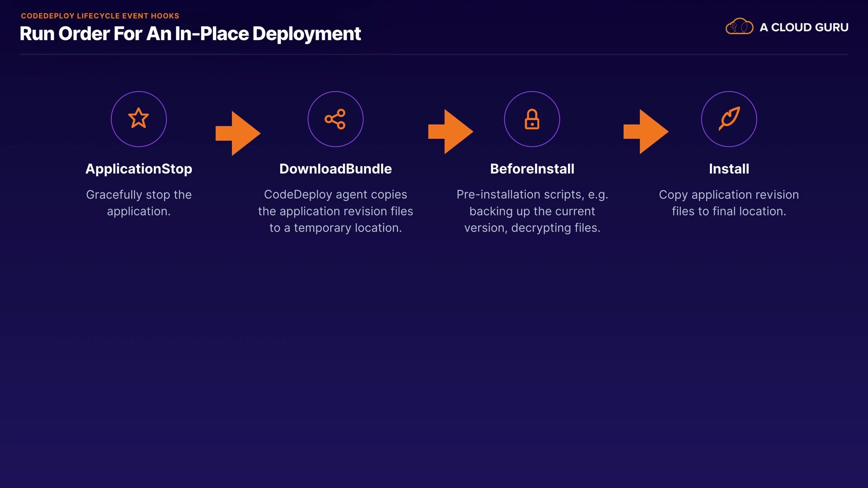Click the Pre-installation scripts description text
Image resolution: width=868 pixels, height=488 pixels.
pos(532,211)
